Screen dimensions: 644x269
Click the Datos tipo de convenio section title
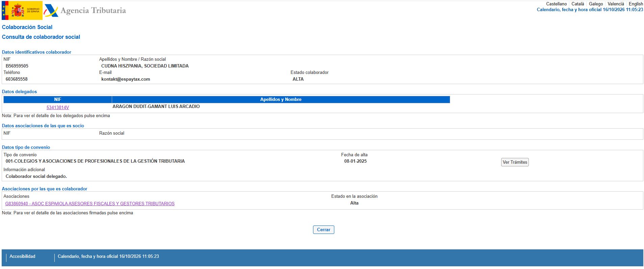tap(26, 147)
